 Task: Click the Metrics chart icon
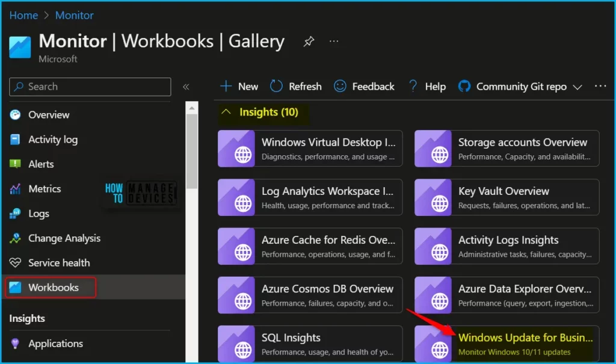15,189
